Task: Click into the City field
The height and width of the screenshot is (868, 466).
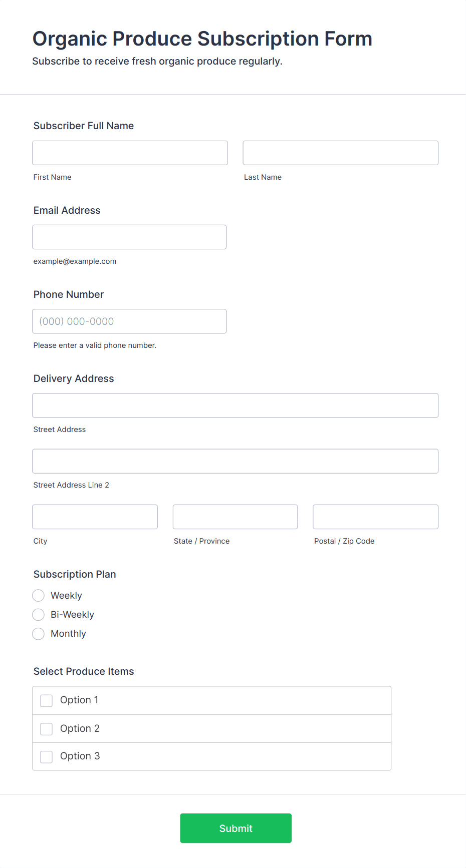Action: (95, 517)
